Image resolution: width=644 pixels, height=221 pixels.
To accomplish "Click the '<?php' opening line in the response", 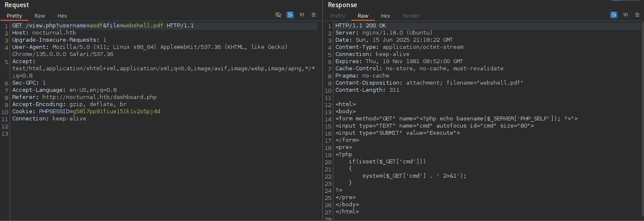I will point(344,154).
